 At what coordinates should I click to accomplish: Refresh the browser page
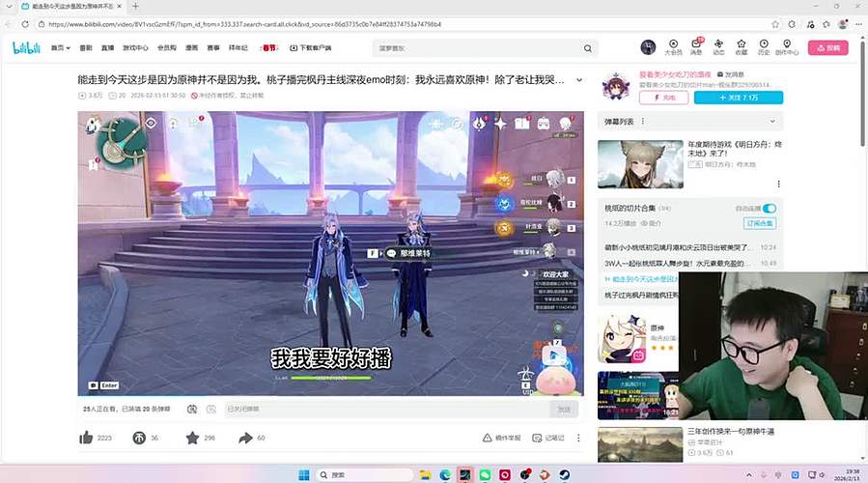(25, 24)
